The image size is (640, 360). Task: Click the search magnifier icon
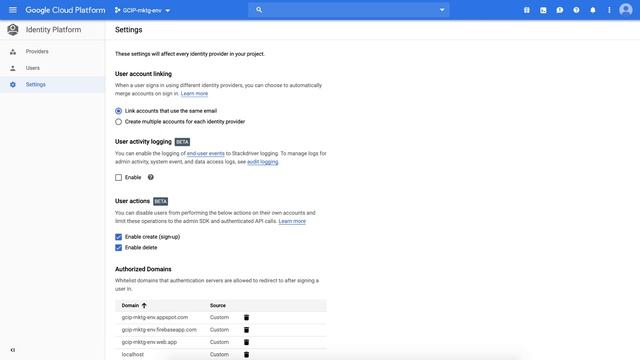click(259, 10)
